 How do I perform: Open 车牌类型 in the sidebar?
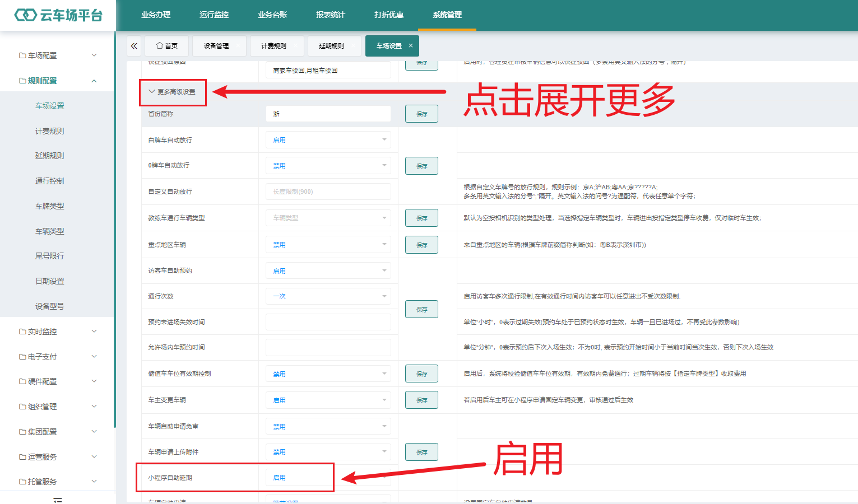50,206
